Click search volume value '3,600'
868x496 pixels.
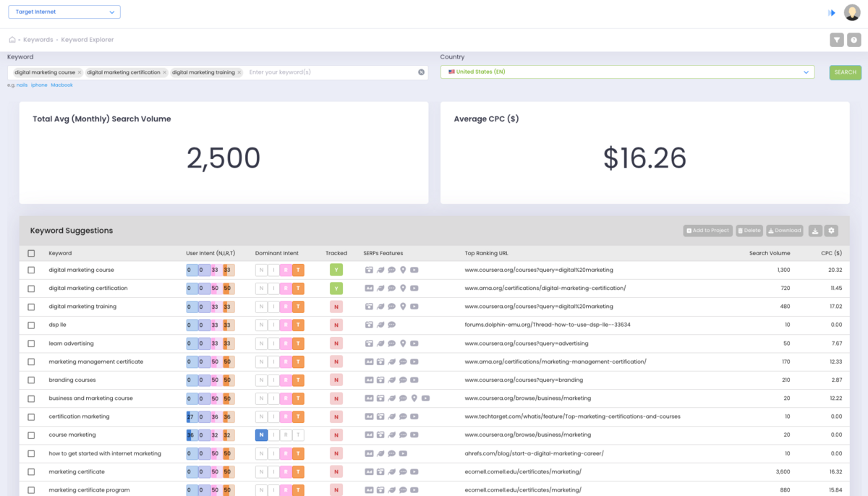[x=783, y=471]
